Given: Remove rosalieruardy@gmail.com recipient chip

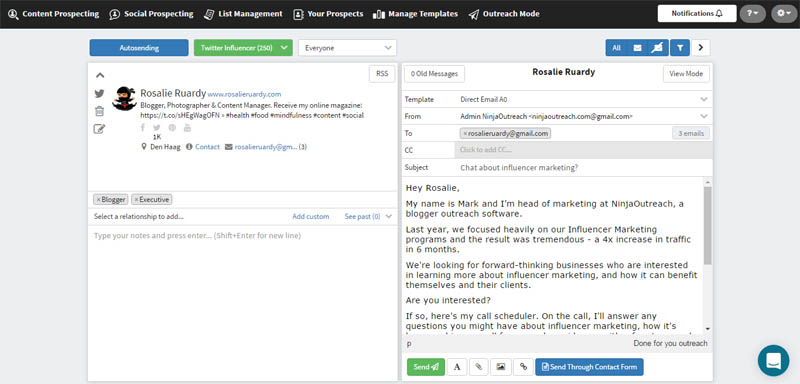Looking at the screenshot, I should click(x=465, y=134).
